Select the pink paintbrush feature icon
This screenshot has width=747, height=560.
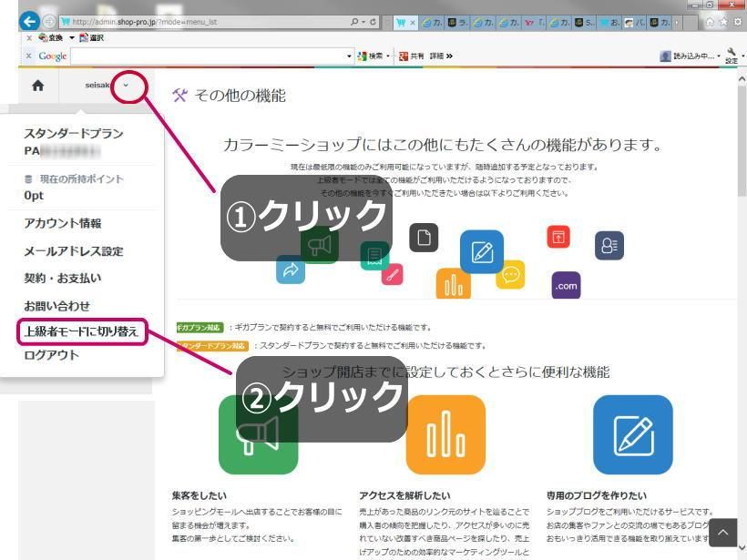393,275
